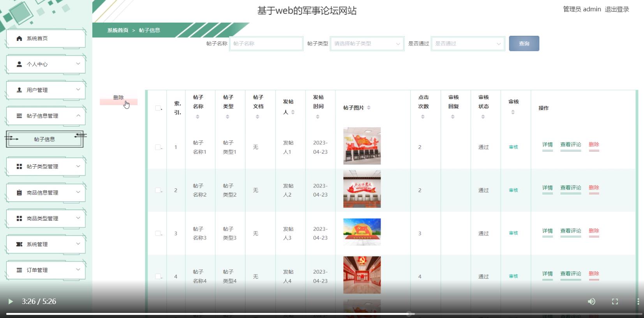Click 退出登录 to log out
The height and width of the screenshot is (318, 644).
tap(617, 9)
